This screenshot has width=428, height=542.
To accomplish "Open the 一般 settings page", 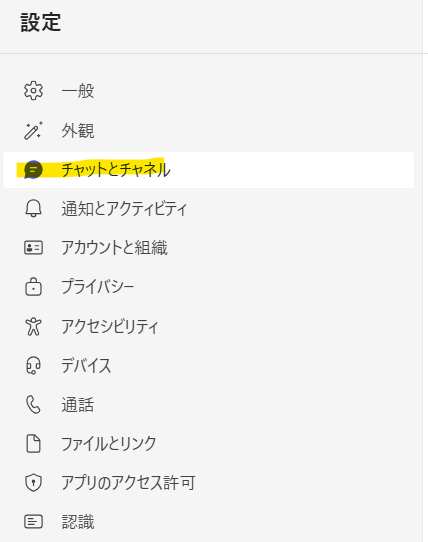I will coord(208,91).
